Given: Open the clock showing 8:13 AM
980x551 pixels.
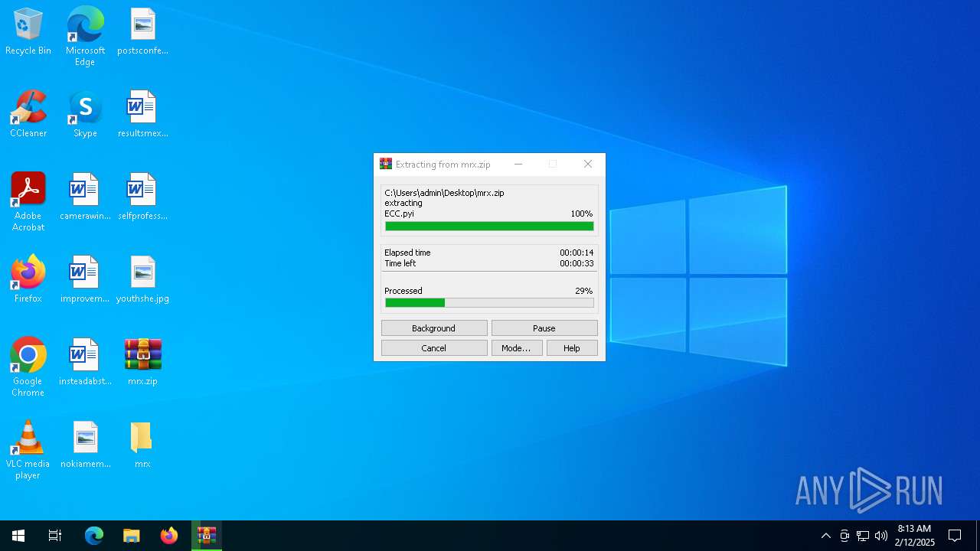Looking at the screenshot, I should coord(914,536).
